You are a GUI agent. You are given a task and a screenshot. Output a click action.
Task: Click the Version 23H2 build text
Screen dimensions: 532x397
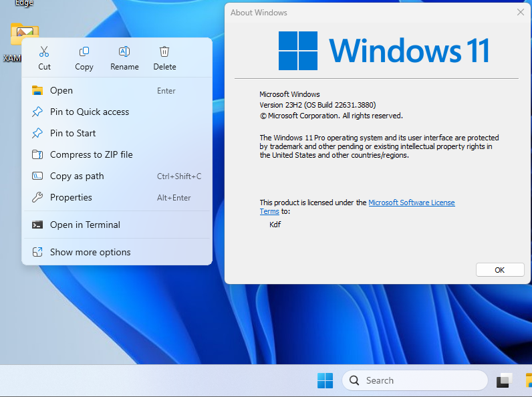click(317, 105)
